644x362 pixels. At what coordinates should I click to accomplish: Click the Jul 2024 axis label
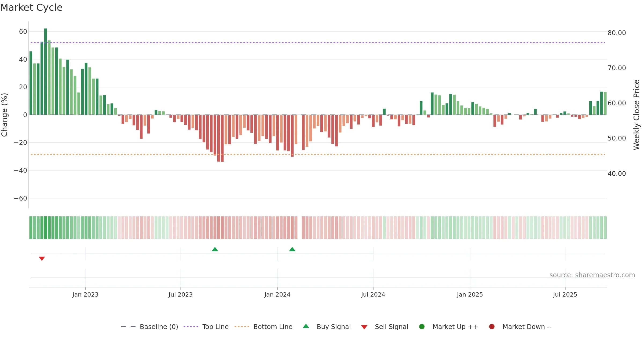373,294
